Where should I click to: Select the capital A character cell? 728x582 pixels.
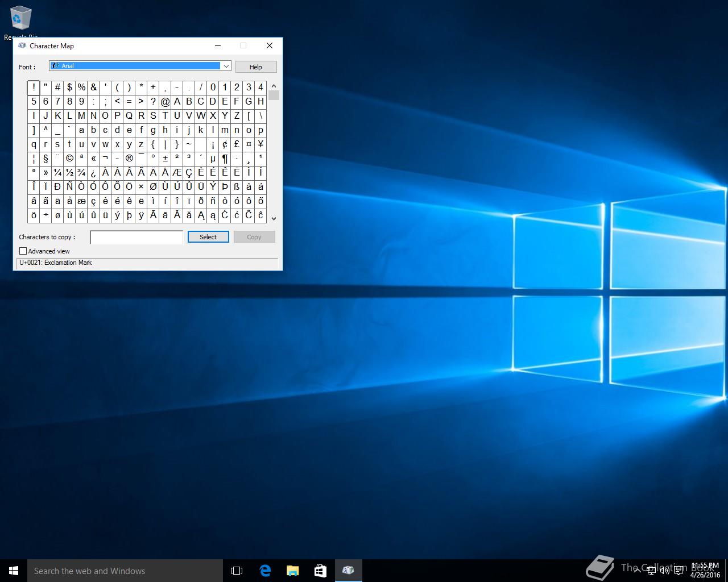(177, 101)
